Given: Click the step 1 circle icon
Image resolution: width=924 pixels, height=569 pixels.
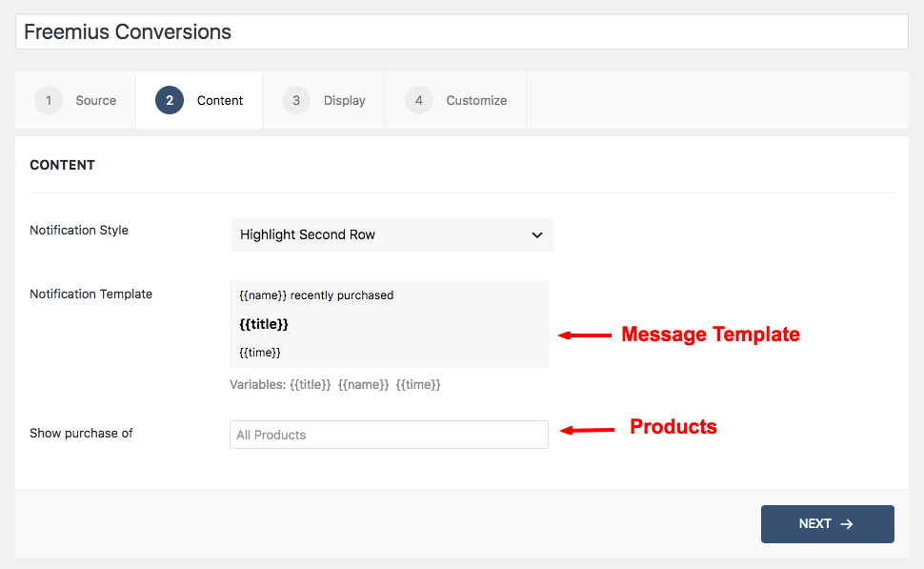Looking at the screenshot, I should point(49,100).
